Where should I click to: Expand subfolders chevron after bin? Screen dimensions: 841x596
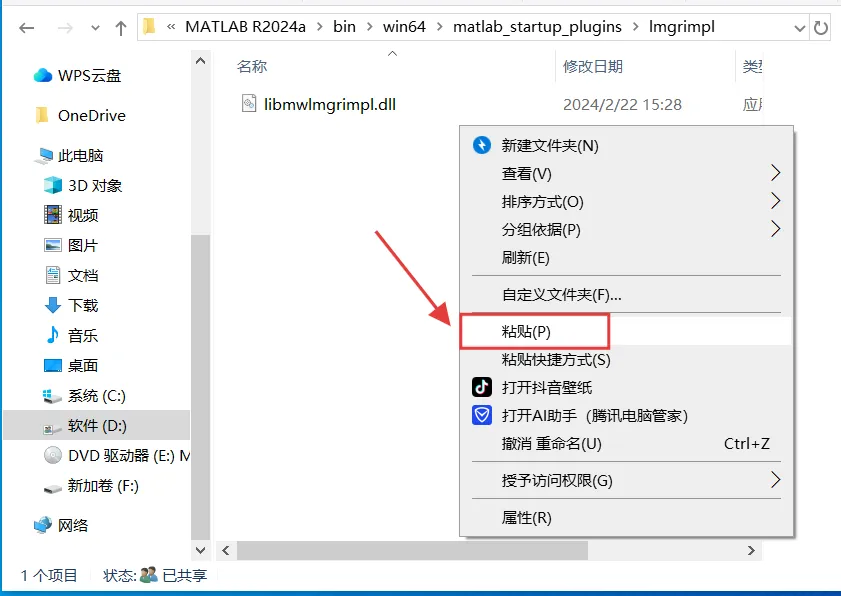[x=369, y=26]
